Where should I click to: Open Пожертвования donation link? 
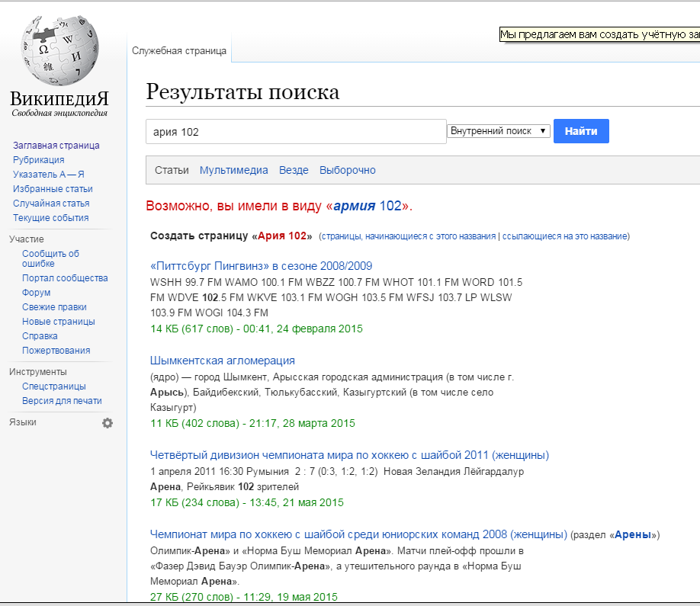tap(56, 351)
